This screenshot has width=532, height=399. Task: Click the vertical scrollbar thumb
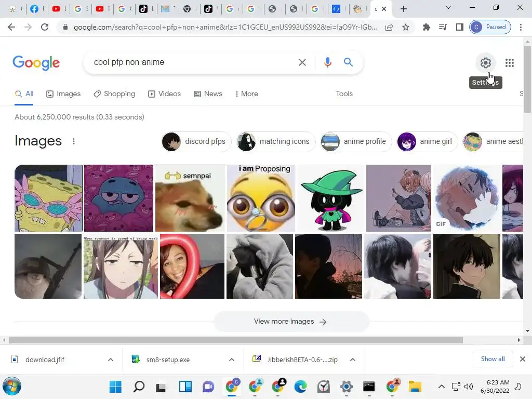527,79
